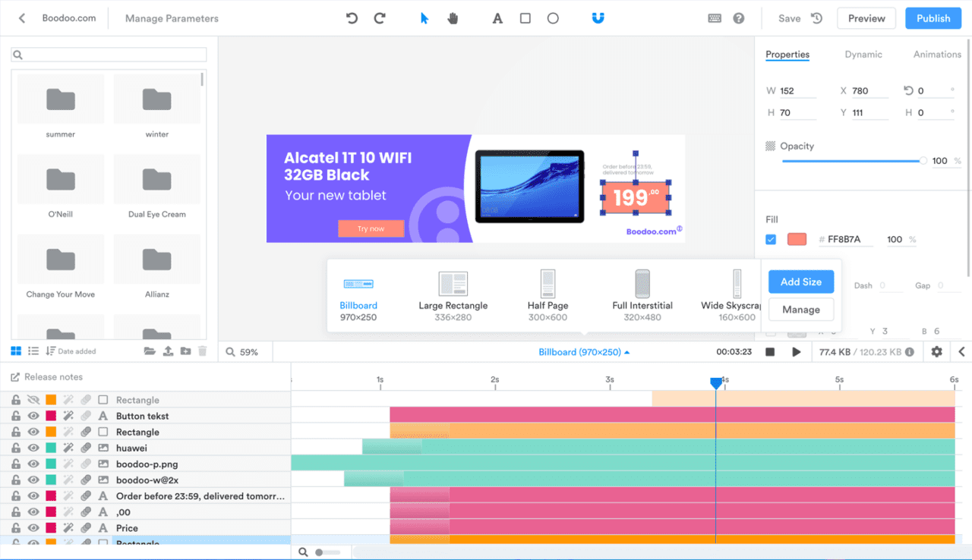Select the Rectangle shape tool
Image resolution: width=972 pixels, height=560 pixels.
525,17
